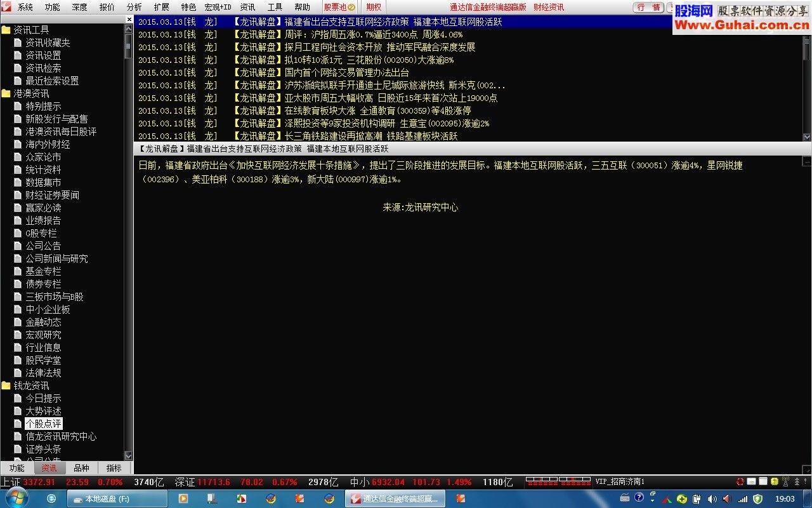Viewport: 812px width, 508px height.
Task: Click the 股票池 button
Action: click(339, 7)
